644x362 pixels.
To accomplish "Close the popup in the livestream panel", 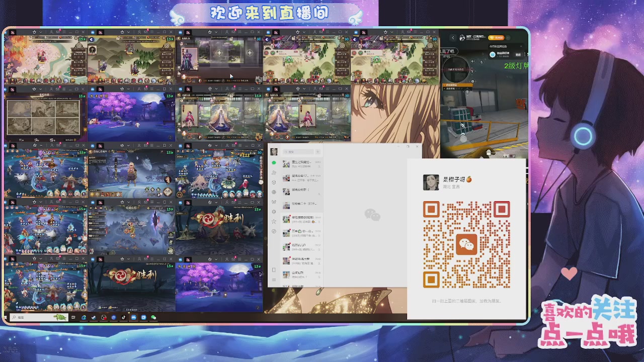I will (x=521, y=46).
